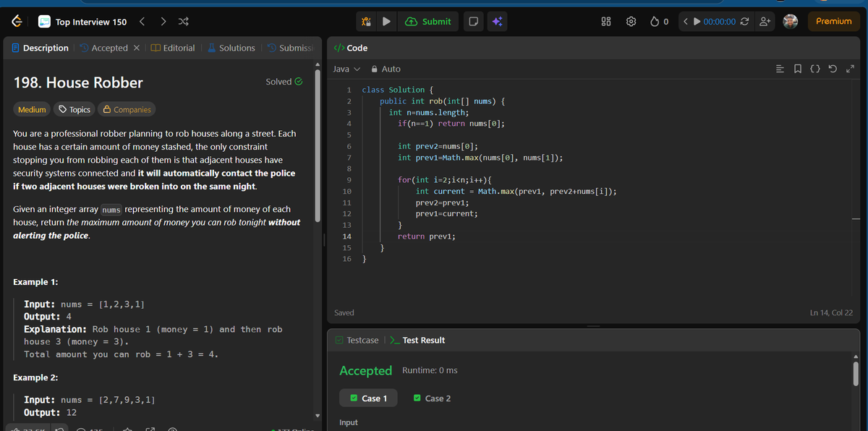
Task: Switch to the Description tab
Action: tap(41, 48)
